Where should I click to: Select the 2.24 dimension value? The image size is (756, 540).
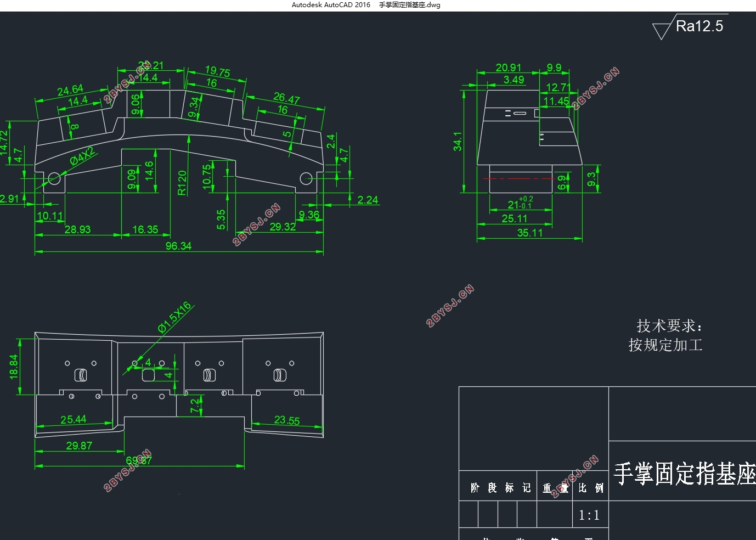368,200
